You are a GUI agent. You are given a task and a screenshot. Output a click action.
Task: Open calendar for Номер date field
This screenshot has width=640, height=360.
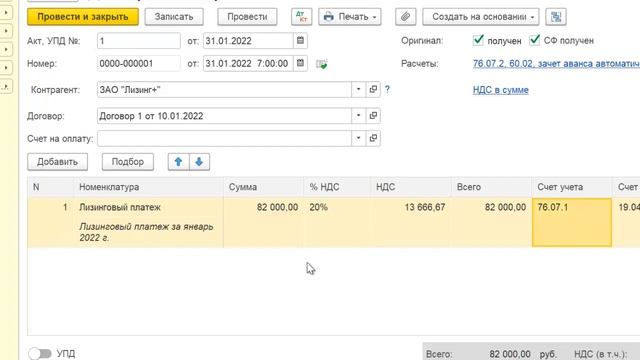click(x=300, y=63)
